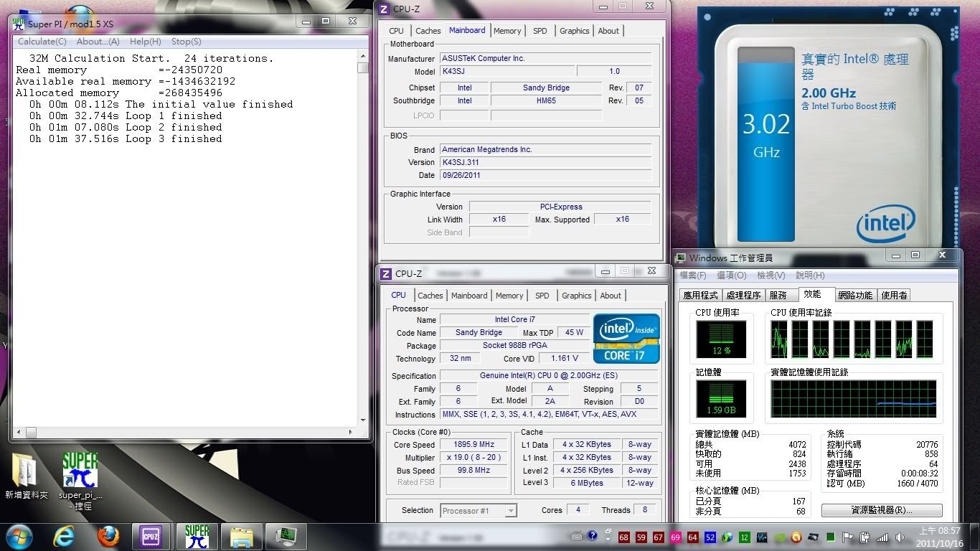The image size is (980, 551).
Task: Switch to Mainboard tab in lower CPU-Z window
Action: [x=469, y=296]
